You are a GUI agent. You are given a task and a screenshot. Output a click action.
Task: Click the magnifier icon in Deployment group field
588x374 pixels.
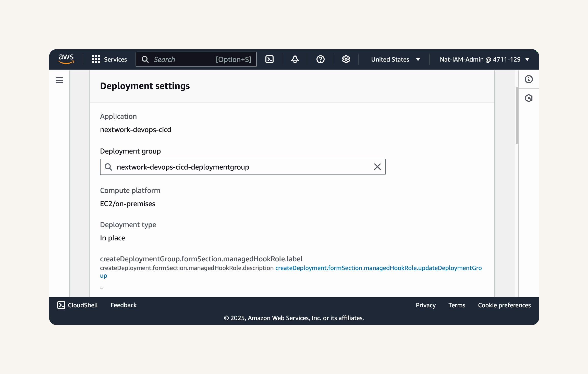pyautogui.click(x=108, y=167)
